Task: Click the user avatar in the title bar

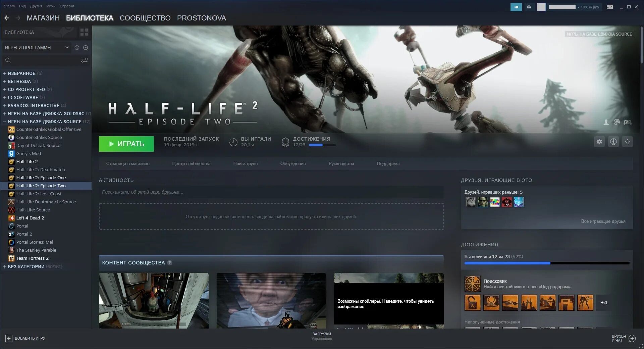Action: pyautogui.click(x=541, y=7)
